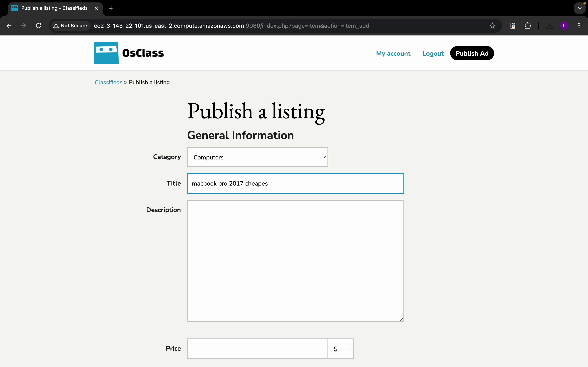Expand the tab search chevron
Image resolution: width=588 pixels, height=367 pixels.
[580, 8]
